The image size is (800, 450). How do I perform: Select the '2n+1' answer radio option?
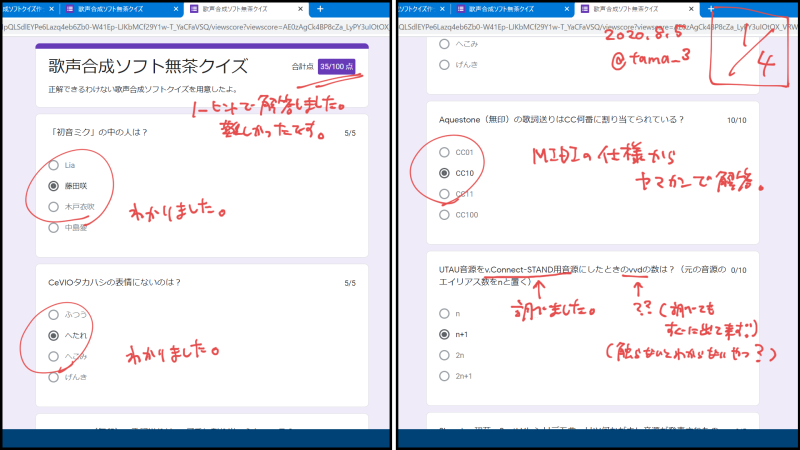(x=444, y=376)
